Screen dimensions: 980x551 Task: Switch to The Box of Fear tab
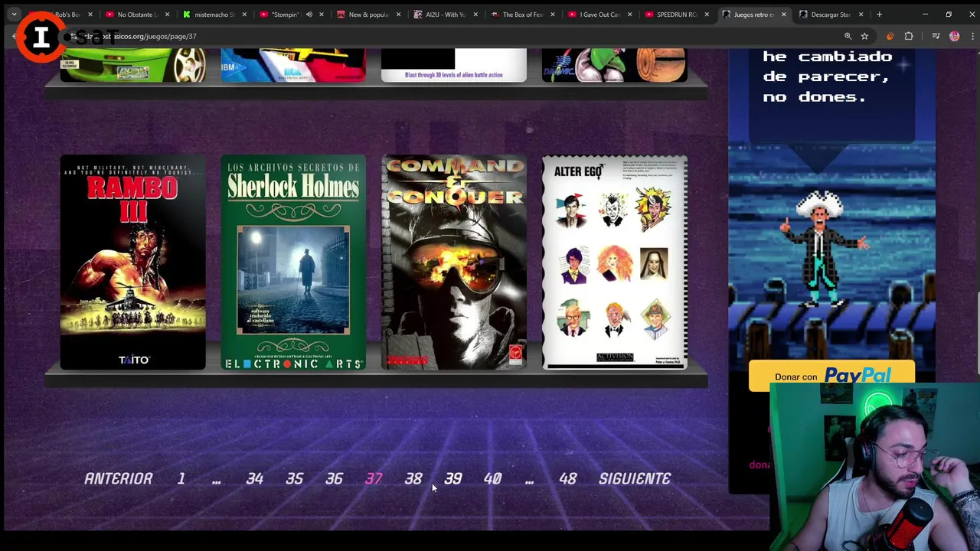point(522,15)
